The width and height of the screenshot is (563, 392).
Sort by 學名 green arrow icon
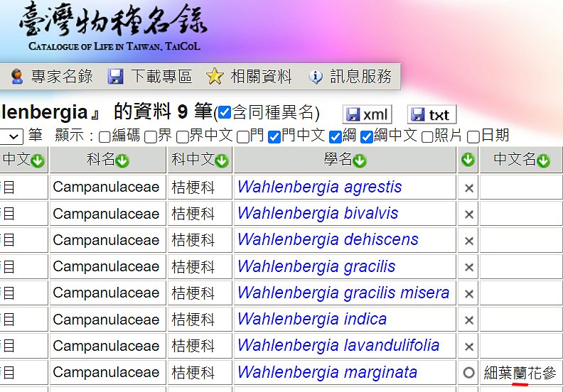[360, 161]
